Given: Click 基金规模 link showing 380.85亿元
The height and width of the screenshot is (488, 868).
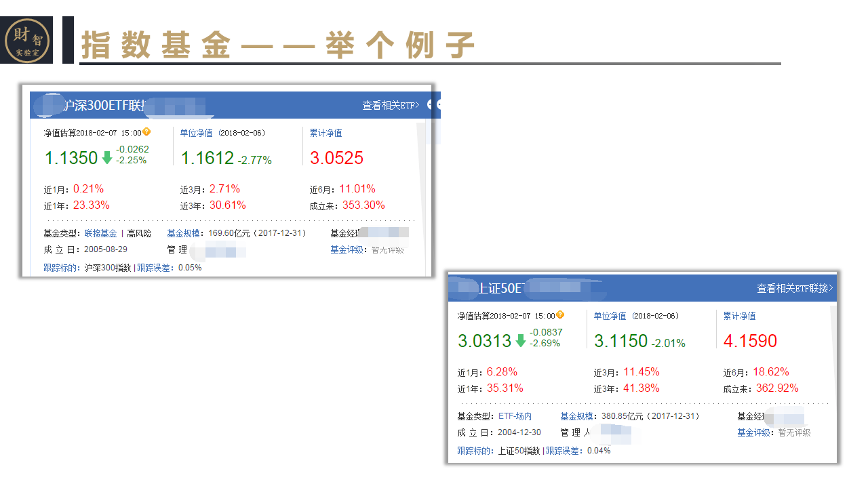Looking at the screenshot, I should (576, 416).
